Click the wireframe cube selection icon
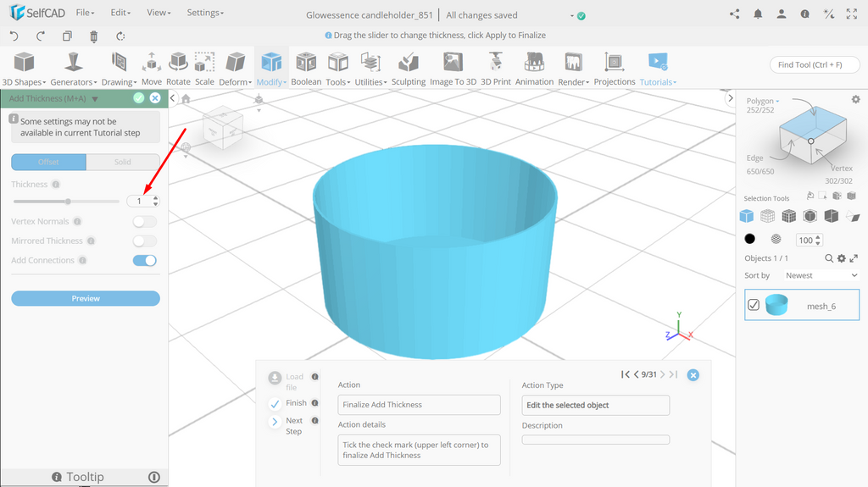 [767, 216]
